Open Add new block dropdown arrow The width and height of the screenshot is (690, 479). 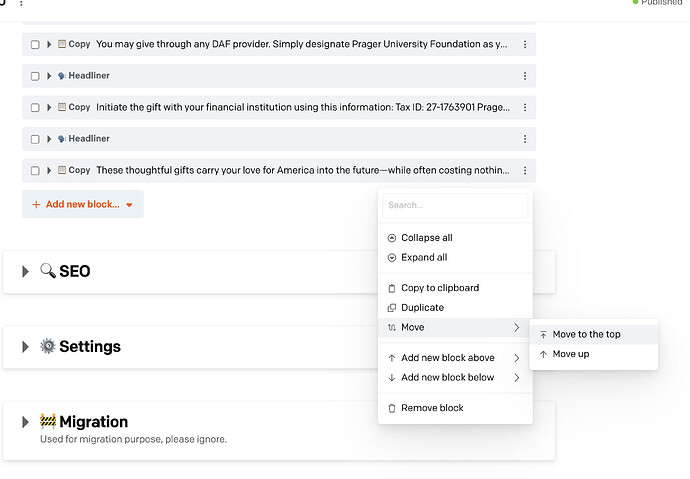click(x=129, y=205)
